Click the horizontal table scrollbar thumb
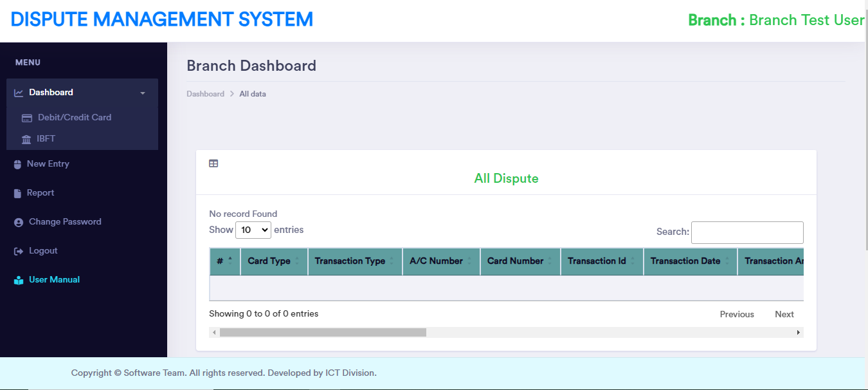Screen dimensions: 868x390 tap(323, 333)
